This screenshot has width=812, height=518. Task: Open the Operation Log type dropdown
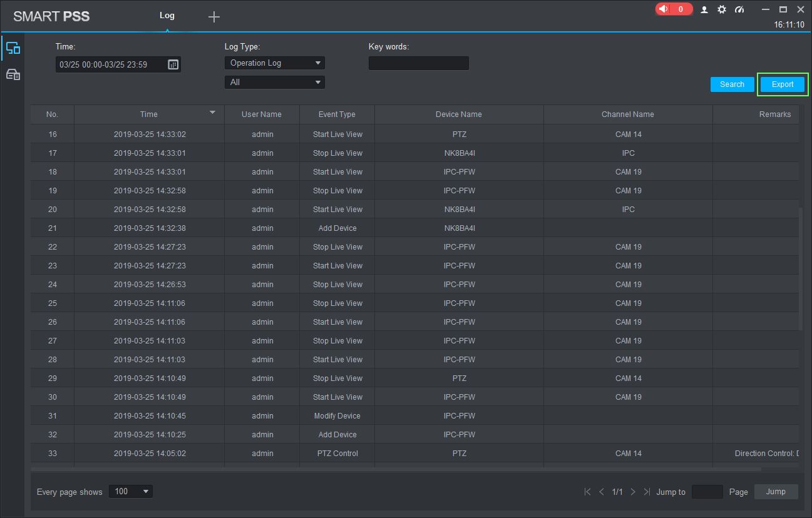point(274,63)
